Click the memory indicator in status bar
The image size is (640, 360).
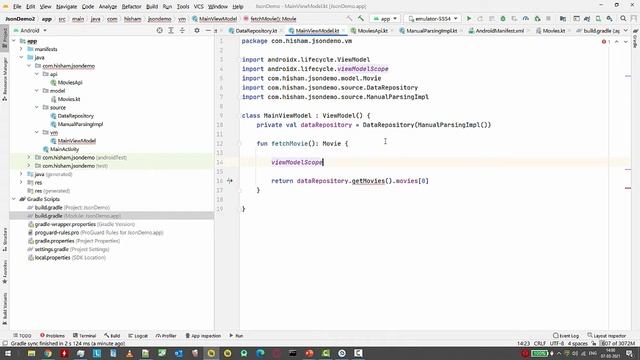(619, 344)
